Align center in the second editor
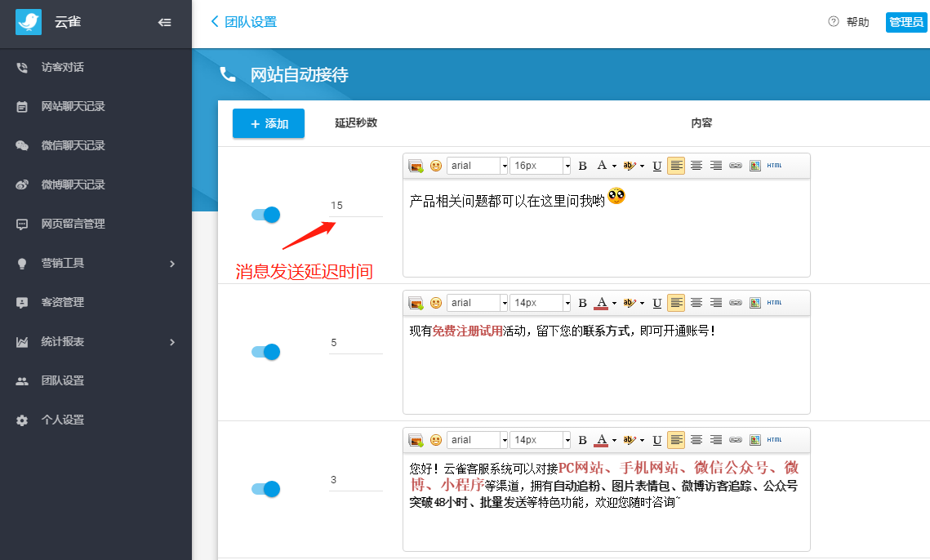The image size is (930, 560). 696,303
